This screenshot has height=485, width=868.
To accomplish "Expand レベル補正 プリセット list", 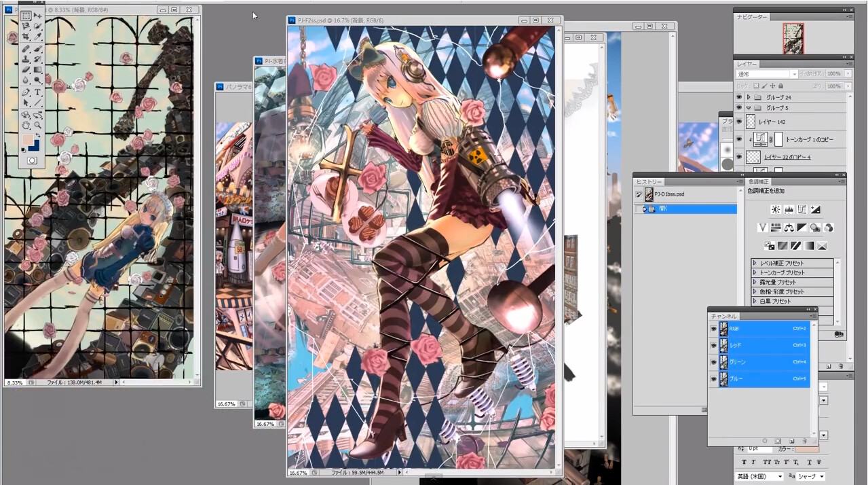I will [755, 263].
